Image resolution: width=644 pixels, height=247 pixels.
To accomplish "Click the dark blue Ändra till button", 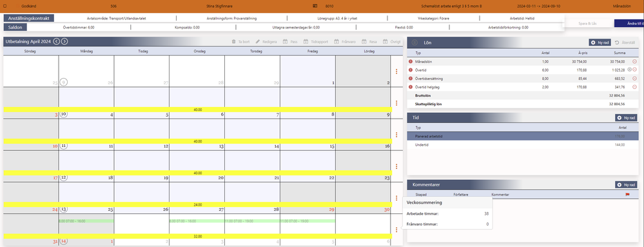I will pyautogui.click(x=629, y=23).
